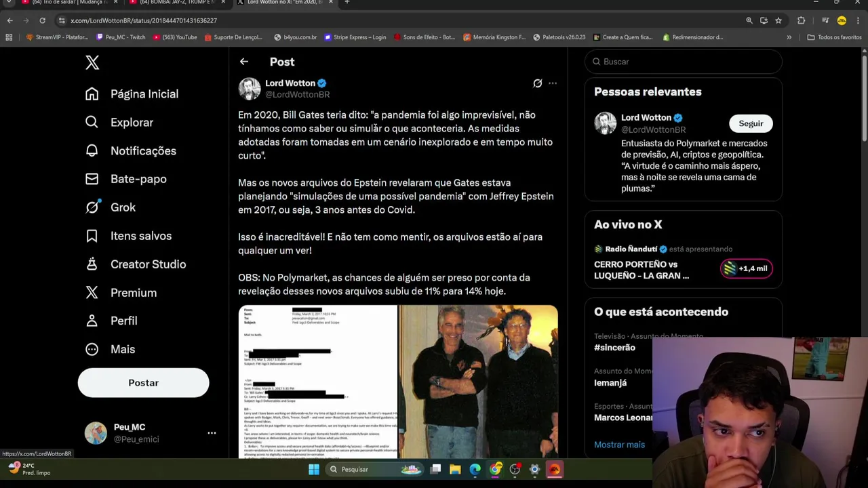Click the browser address bar URL
The width and height of the screenshot is (868, 488).
[144, 21]
